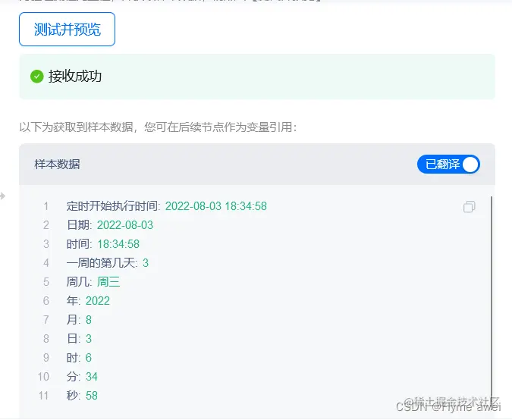
Task: Toggle the 已翻译 switch
Action: [448, 165]
